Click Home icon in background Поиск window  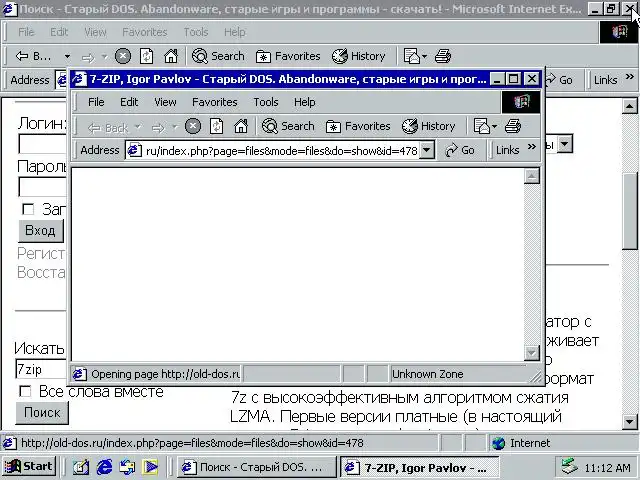click(171, 56)
